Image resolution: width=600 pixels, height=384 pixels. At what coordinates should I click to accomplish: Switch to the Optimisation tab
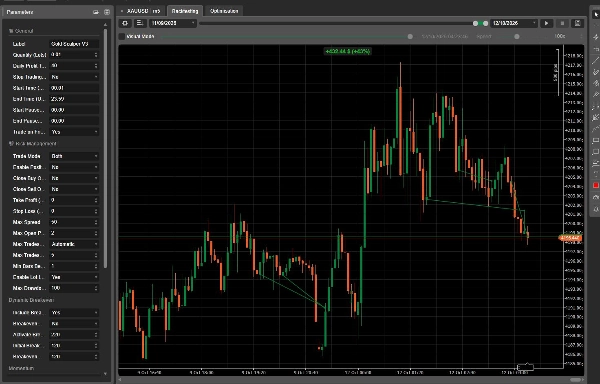pos(224,11)
